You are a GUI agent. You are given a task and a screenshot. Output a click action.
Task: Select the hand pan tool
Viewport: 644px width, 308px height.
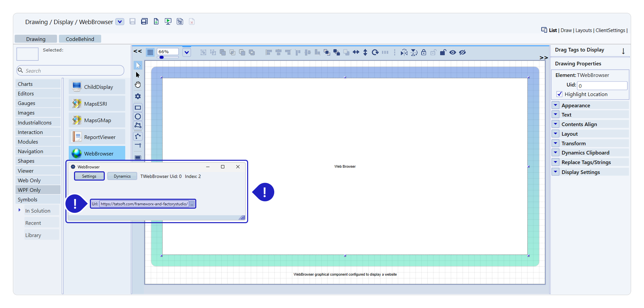pos(138,85)
